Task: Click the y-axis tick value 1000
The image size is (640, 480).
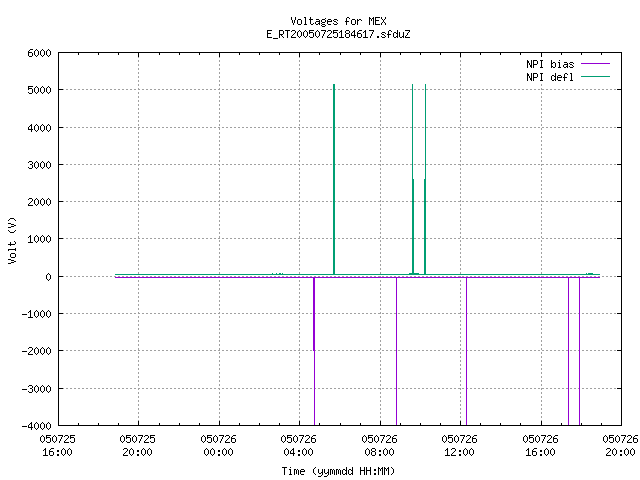Action: [39, 239]
